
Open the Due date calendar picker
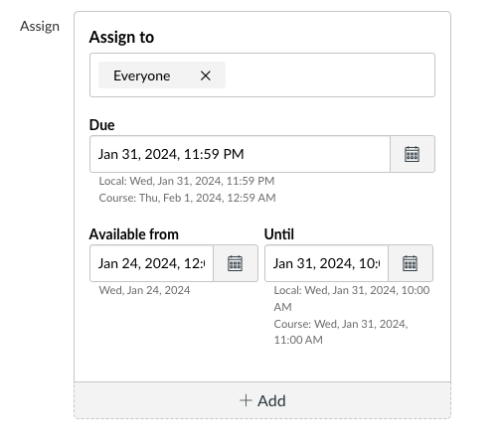point(413,154)
